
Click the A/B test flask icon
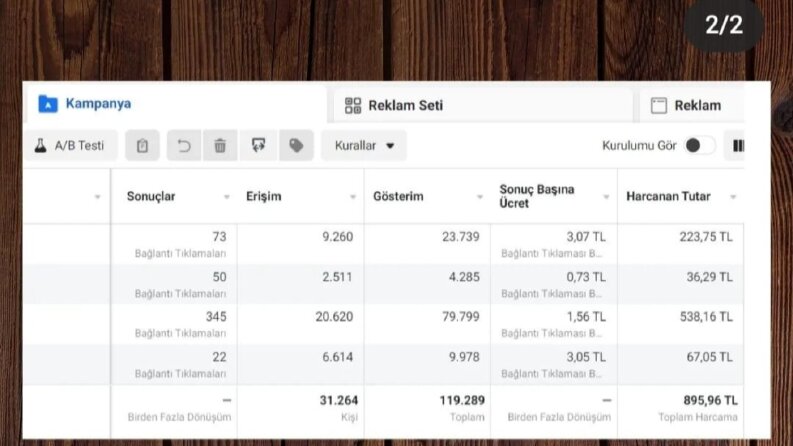point(40,146)
